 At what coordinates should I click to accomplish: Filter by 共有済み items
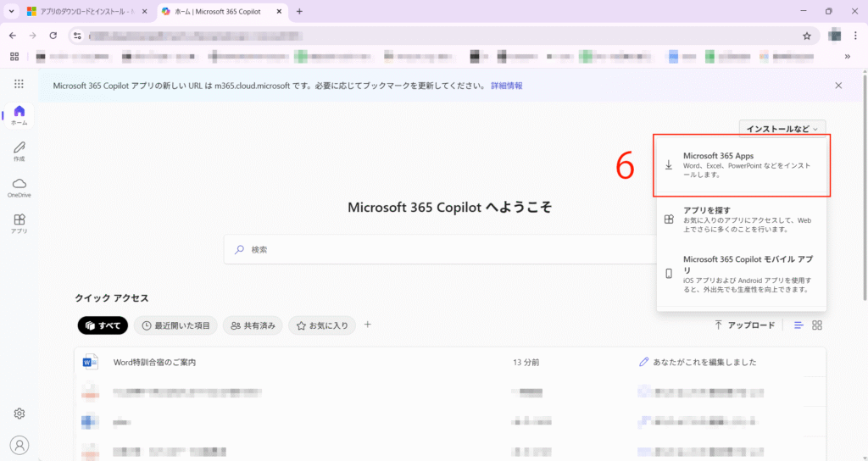[x=253, y=325]
